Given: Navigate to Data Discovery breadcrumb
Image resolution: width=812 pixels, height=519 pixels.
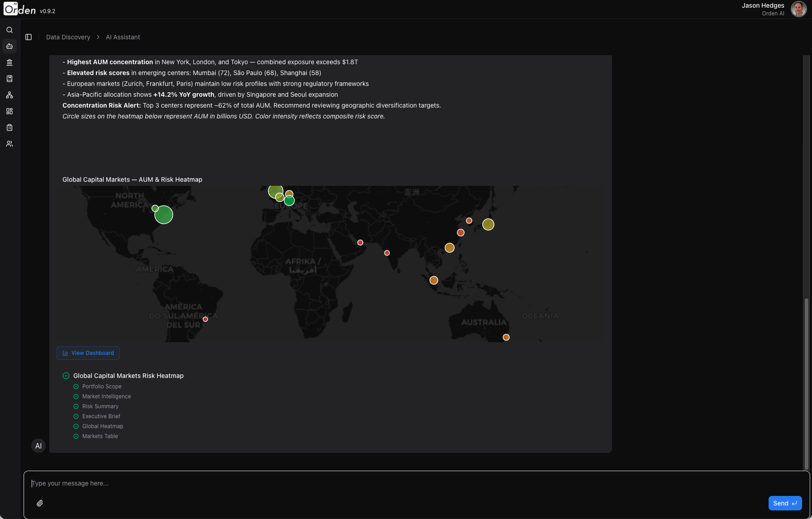Looking at the screenshot, I should pos(68,37).
